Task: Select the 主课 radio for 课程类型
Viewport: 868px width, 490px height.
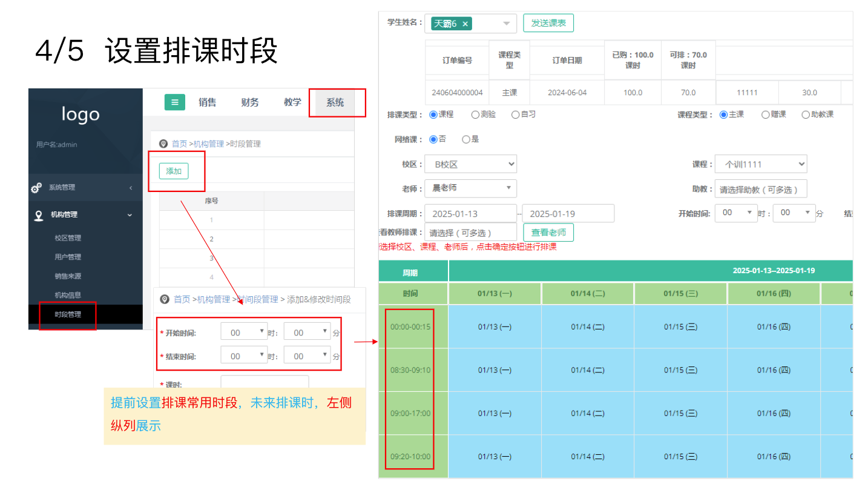Action: tap(723, 114)
